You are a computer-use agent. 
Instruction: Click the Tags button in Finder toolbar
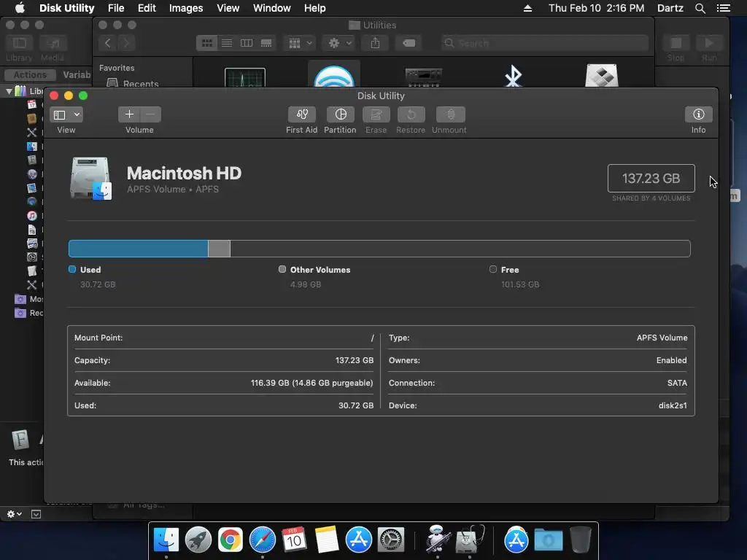tap(409, 43)
